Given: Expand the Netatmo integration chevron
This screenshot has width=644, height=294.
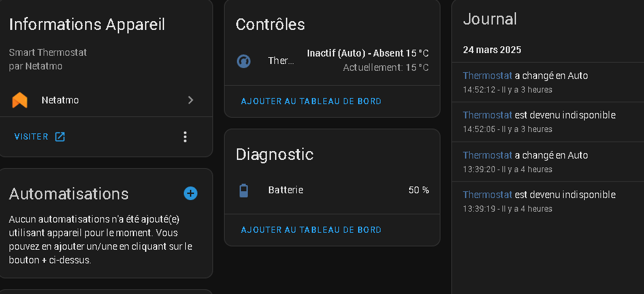Looking at the screenshot, I should point(191,100).
